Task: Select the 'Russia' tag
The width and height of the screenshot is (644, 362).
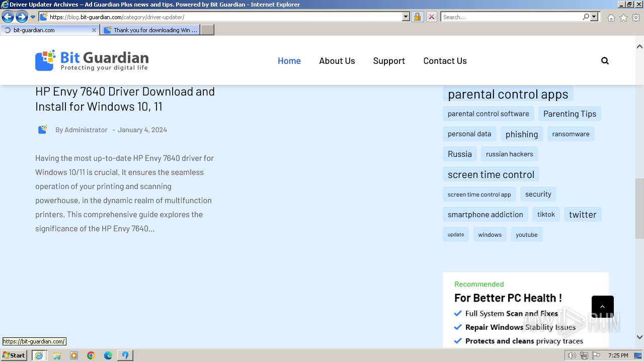Action: 460,154
